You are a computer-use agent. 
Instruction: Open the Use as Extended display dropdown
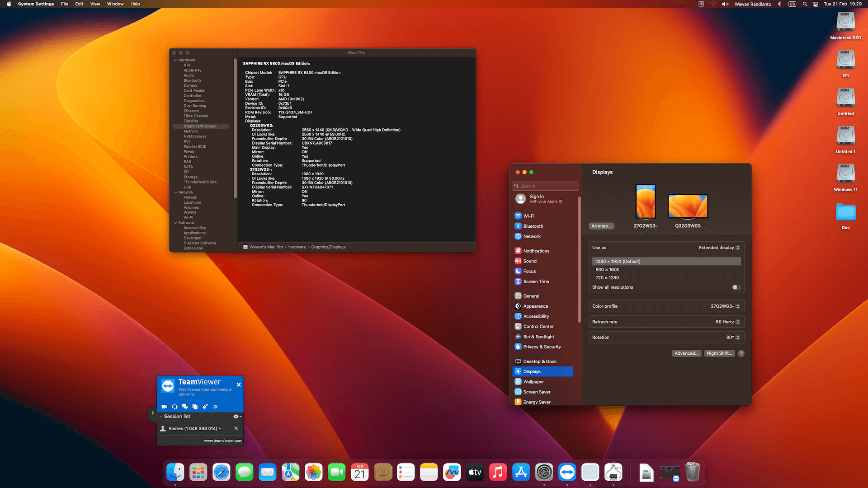[x=719, y=248]
